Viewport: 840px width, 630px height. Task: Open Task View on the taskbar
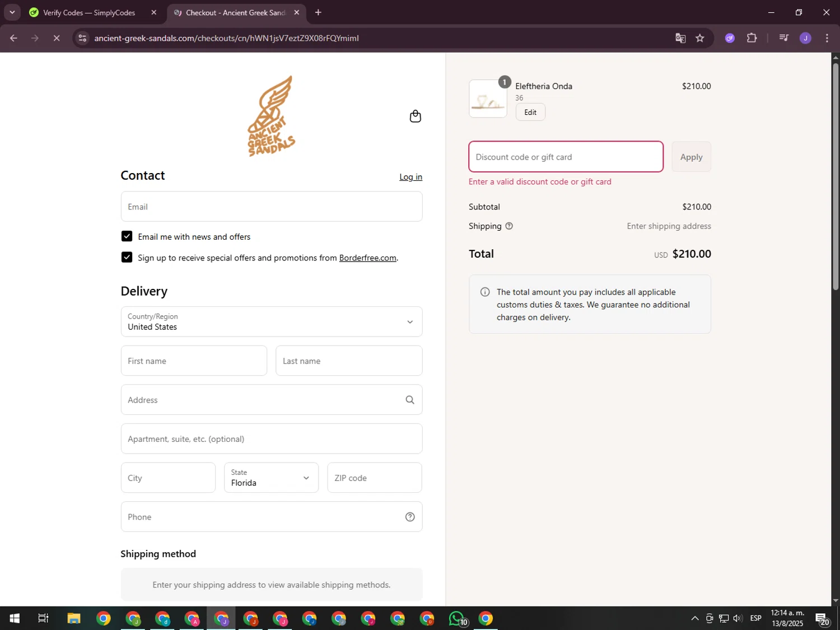click(x=43, y=618)
